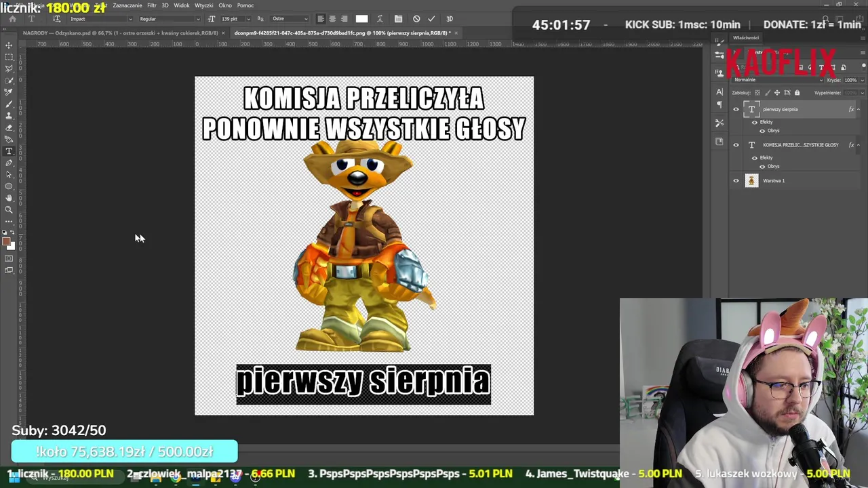Select the Eyedropper tool

click(x=9, y=91)
